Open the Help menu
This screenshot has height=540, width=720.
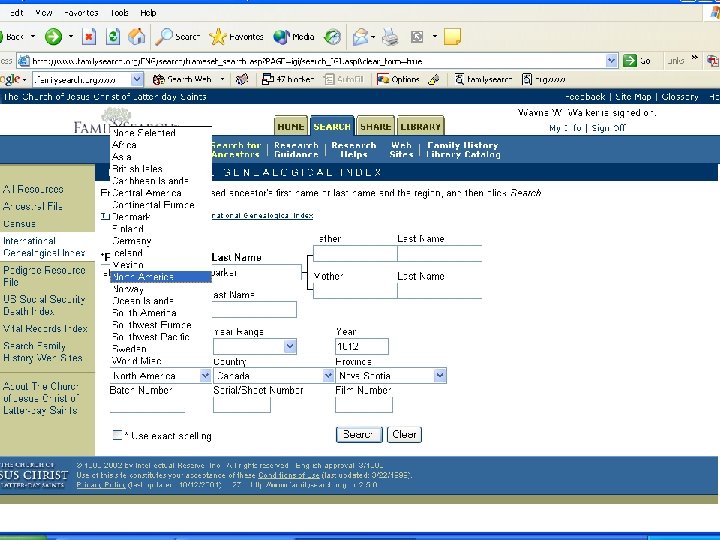(x=148, y=13)
